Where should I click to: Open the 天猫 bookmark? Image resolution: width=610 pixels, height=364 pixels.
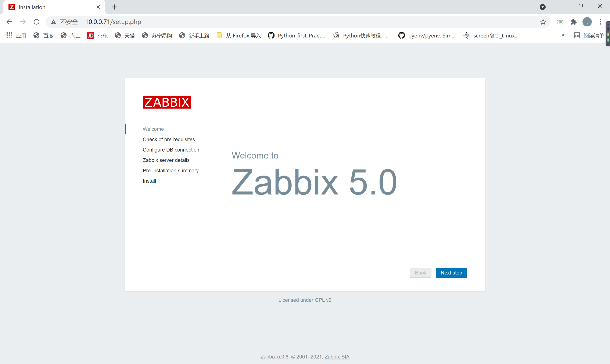pos(125,36)
